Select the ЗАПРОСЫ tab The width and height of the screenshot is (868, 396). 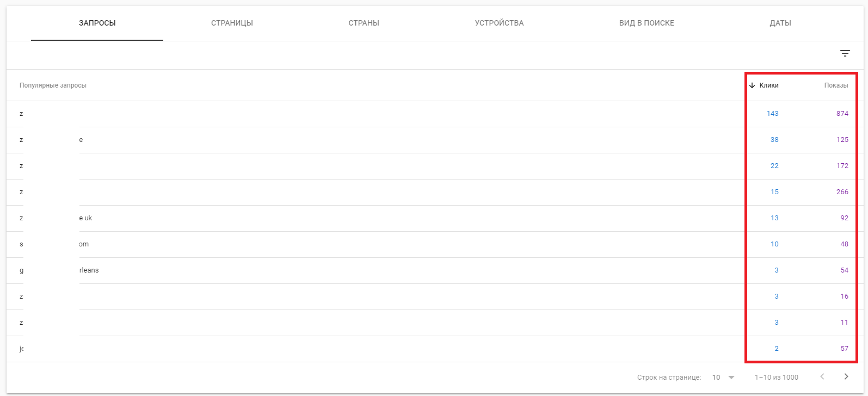click(97, 23)
